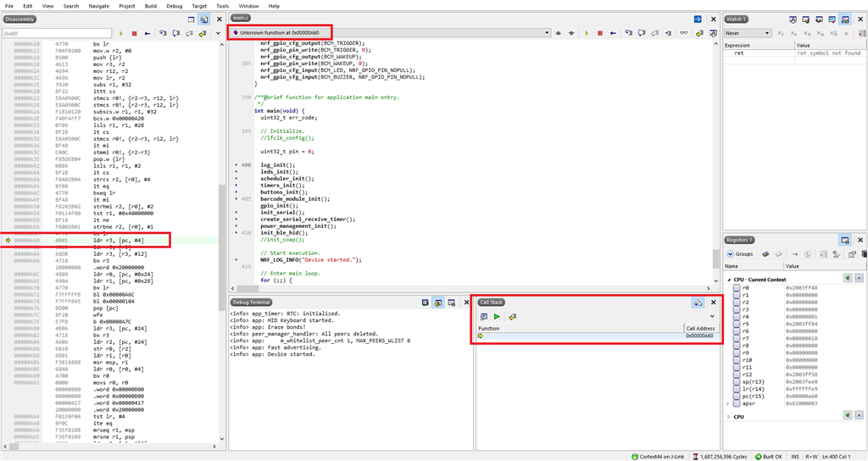
Task: Click blue back arrow in Disassembly toolbar
Action: (147, 33)
